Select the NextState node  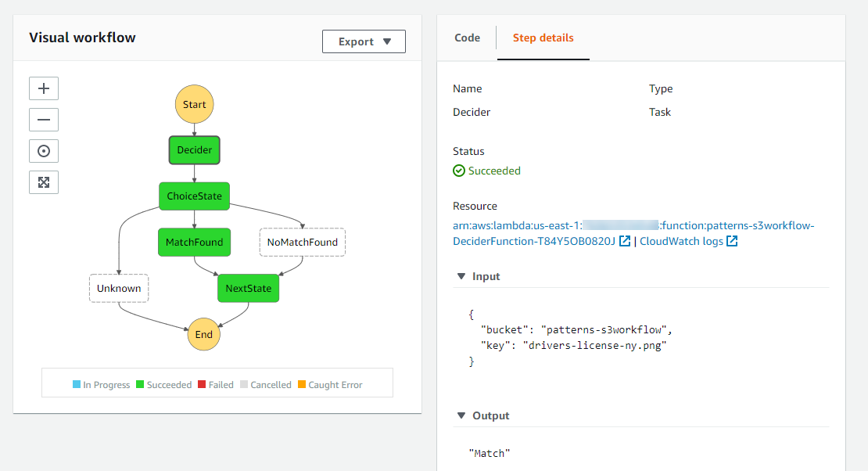click(x=249, y=288)
